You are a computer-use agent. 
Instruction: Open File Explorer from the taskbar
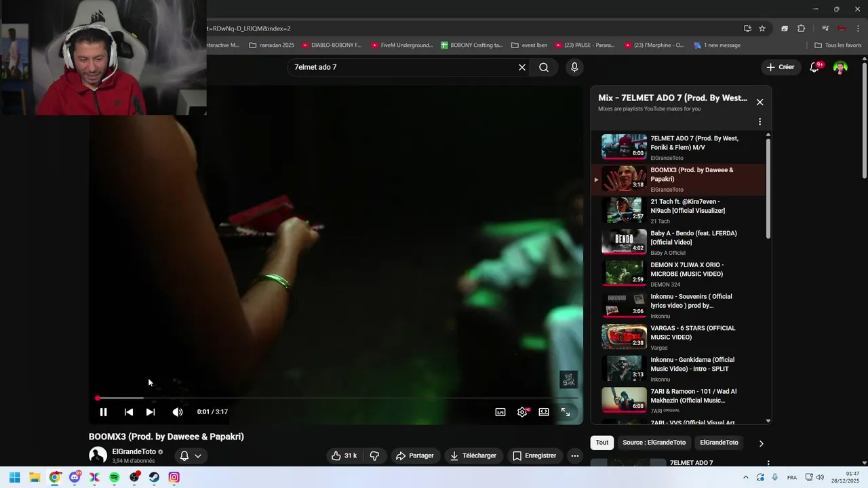[35, 477]
